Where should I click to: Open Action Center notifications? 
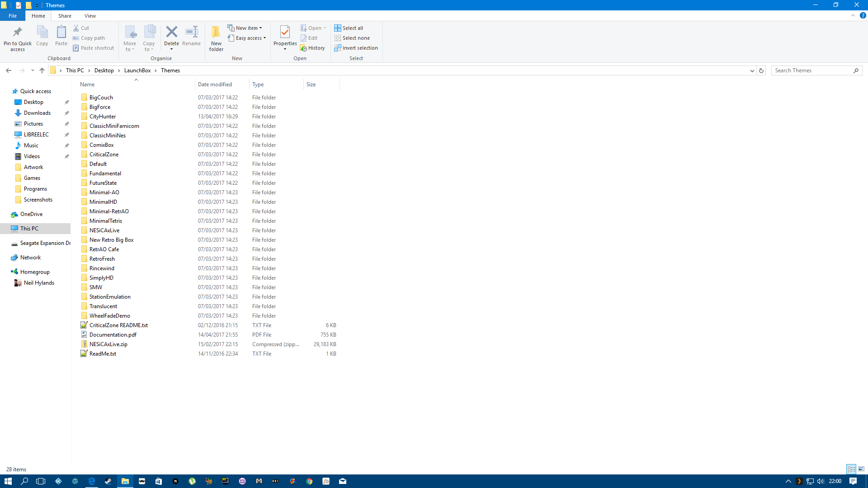(x=853, y=481)
